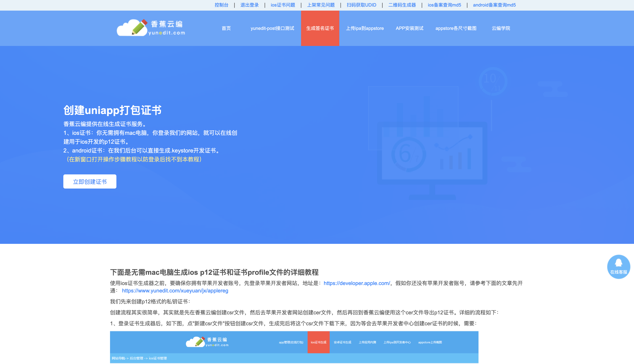Screen dimensions: 634x364
Task: Click 退出登录 to log out
Action: pyautogui.click(x=249, y=5)
